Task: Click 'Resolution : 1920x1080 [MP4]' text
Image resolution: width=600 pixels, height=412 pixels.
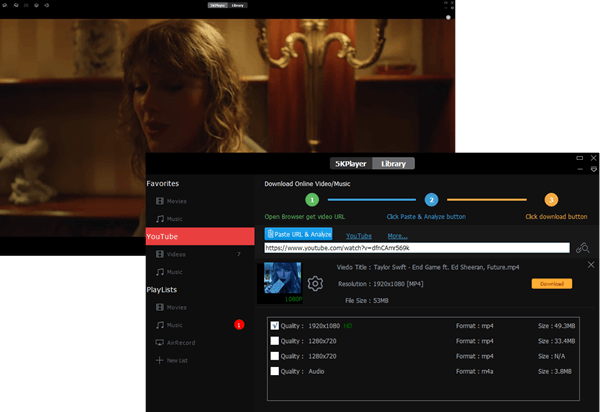Action: click(380, 284)
